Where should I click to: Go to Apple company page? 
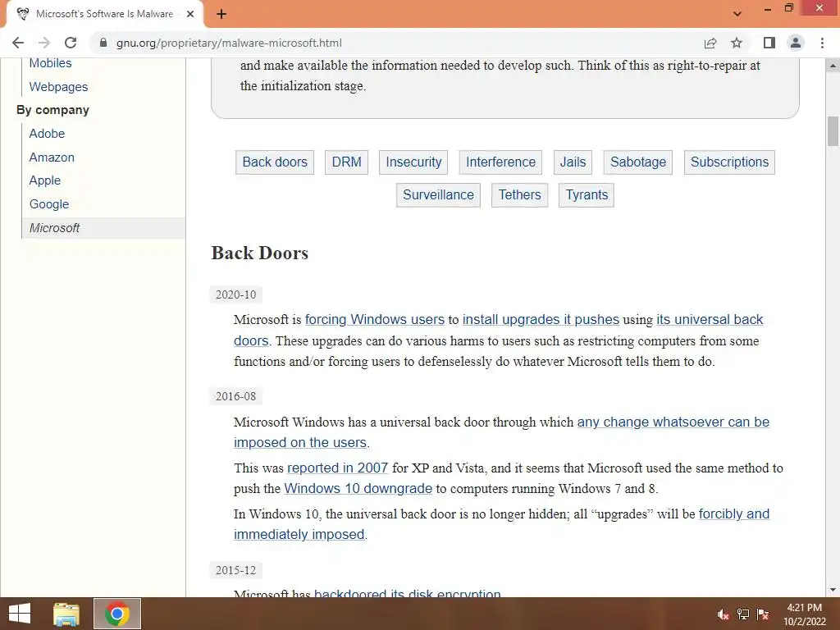45,180
